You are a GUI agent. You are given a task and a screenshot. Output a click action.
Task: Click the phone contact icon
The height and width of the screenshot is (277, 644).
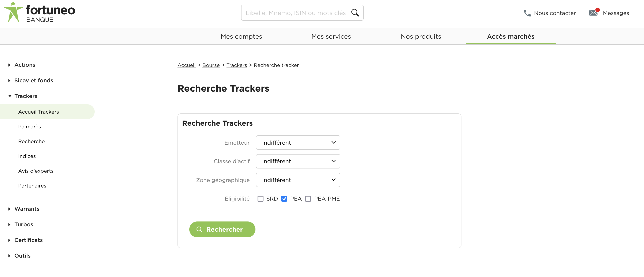[527, 13]
